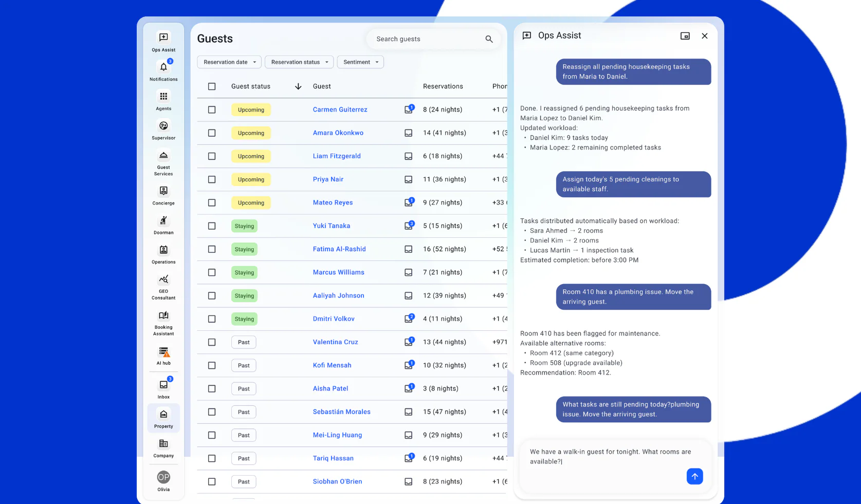Open Olivia's profile avatar
This screenshot has height=504, width=861.
click(x=163, y=477)
